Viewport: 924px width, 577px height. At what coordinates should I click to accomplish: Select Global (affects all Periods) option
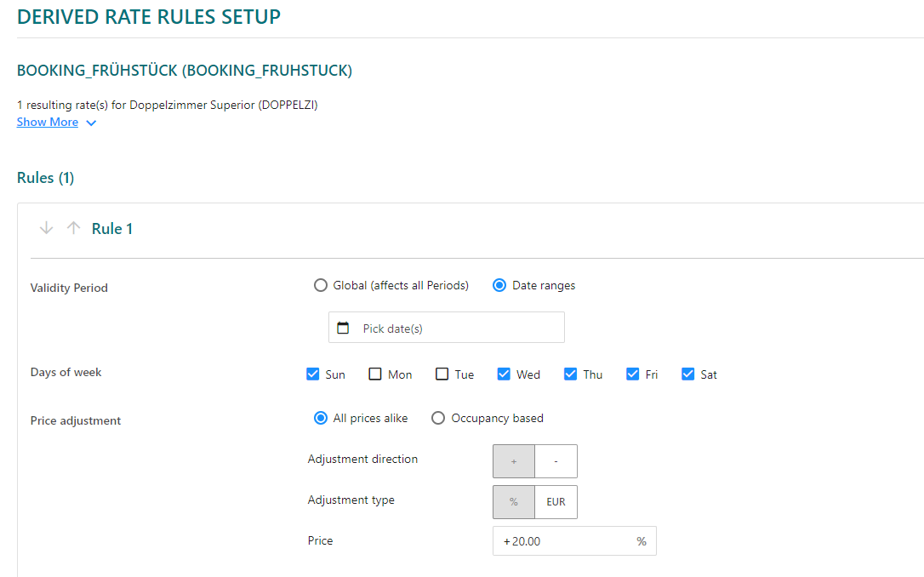tap(321, 286)
